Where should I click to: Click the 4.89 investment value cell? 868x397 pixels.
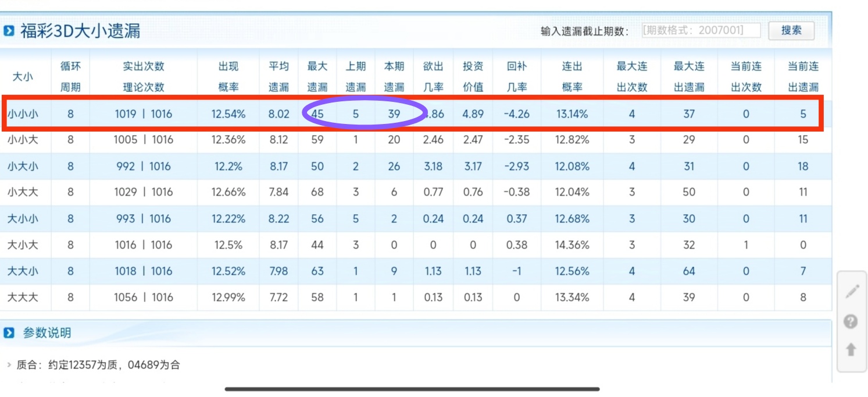pyautogui.click(x=473, y=114)
